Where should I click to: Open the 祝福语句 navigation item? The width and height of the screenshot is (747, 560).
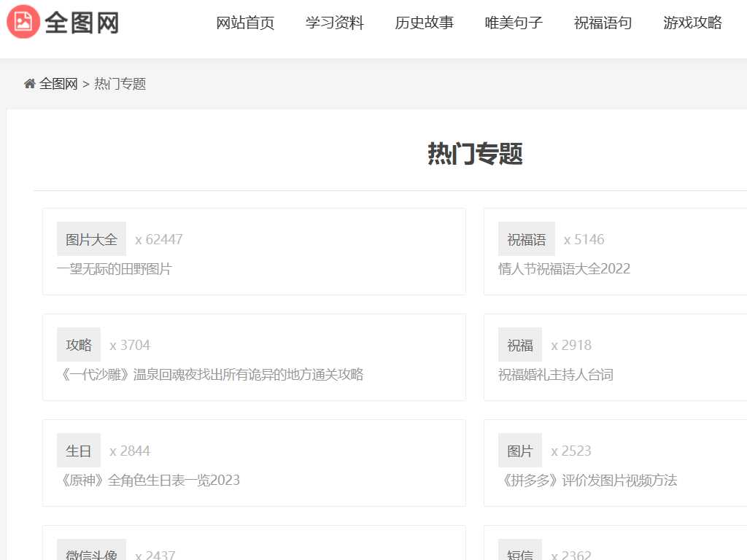coord(603,23)
